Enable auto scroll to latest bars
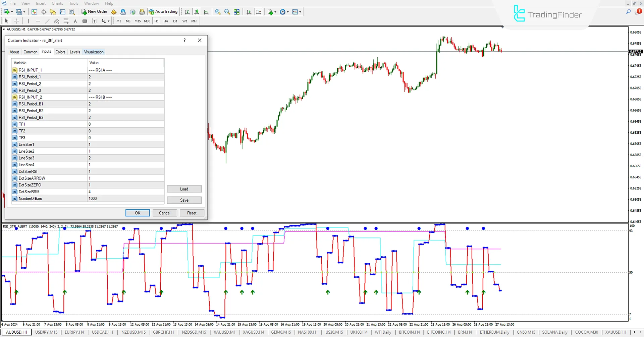644x337 pixels. (x=249, y=12)
